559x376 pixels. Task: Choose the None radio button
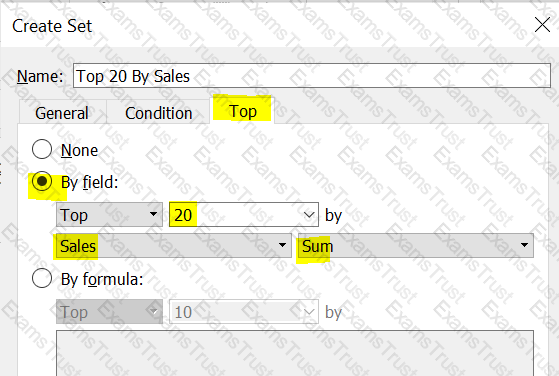pyautogui.click(x=42, y=149)
